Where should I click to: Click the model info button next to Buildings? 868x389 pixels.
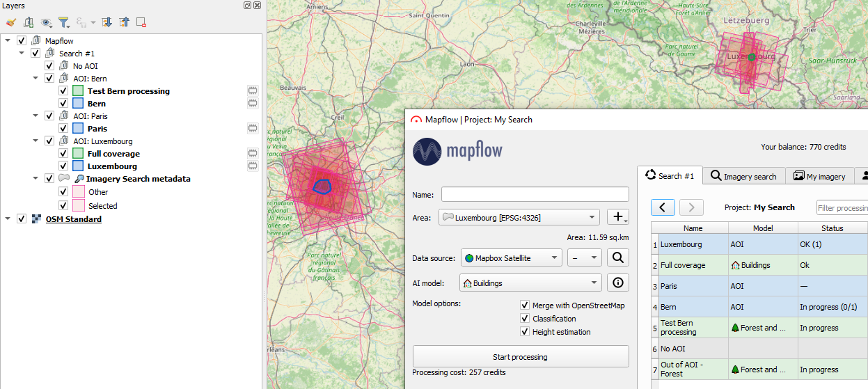[x=617, y=283]
